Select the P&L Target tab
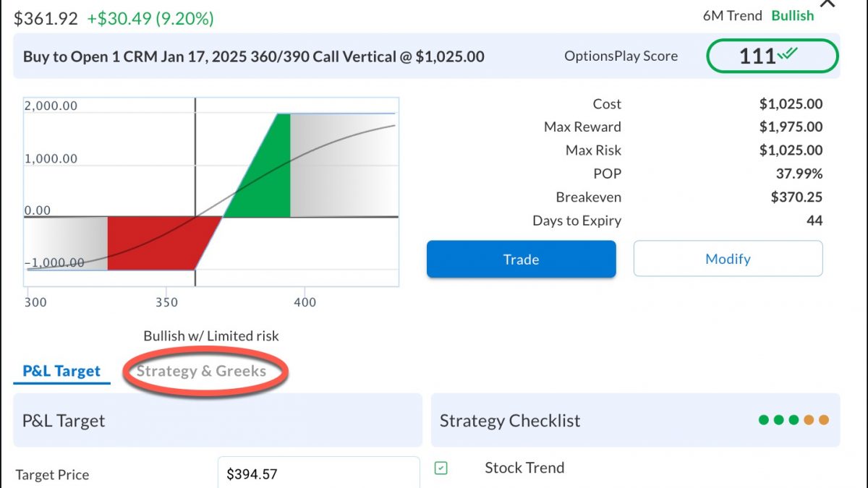This screenshot has width=868, height=488. [61, 372]
